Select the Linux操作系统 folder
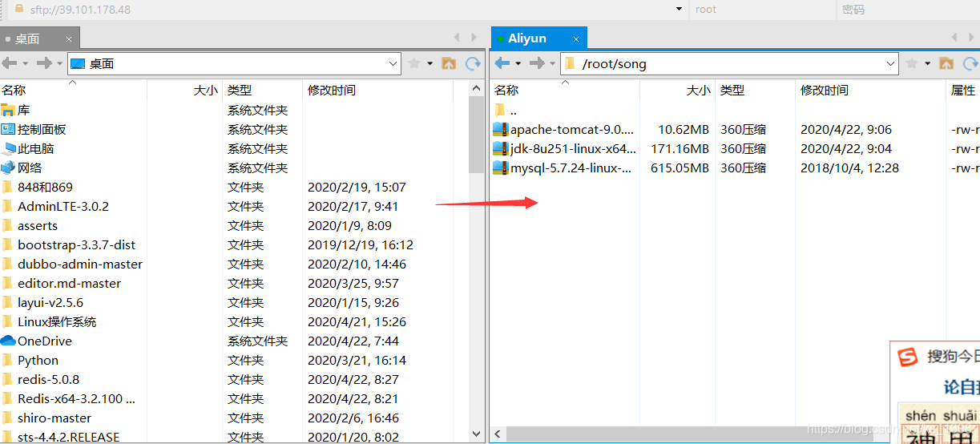The width and height of the screenshot is (980, 444). (x=57, y=321)
